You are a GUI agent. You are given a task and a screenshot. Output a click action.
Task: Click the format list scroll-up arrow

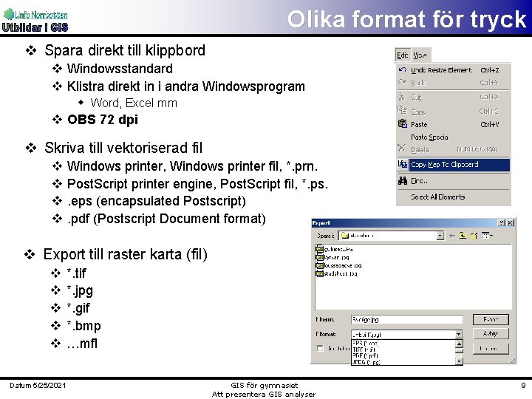(x=459, y=344)
